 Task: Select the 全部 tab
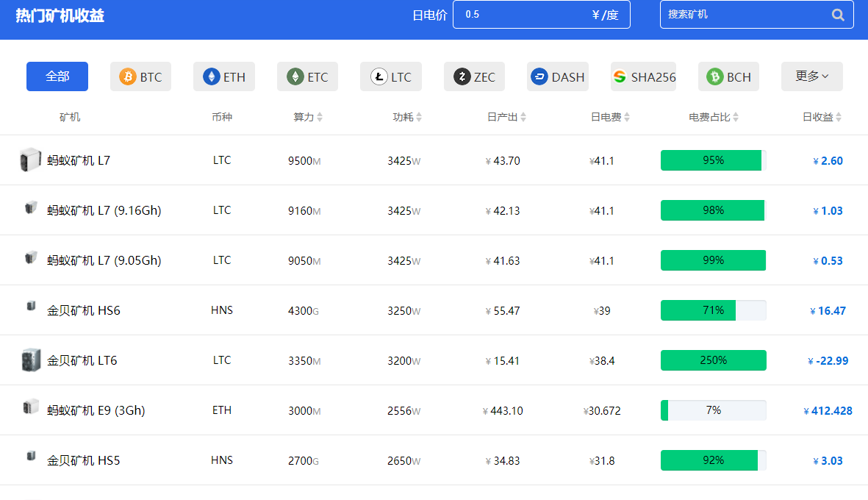point(57,76)
